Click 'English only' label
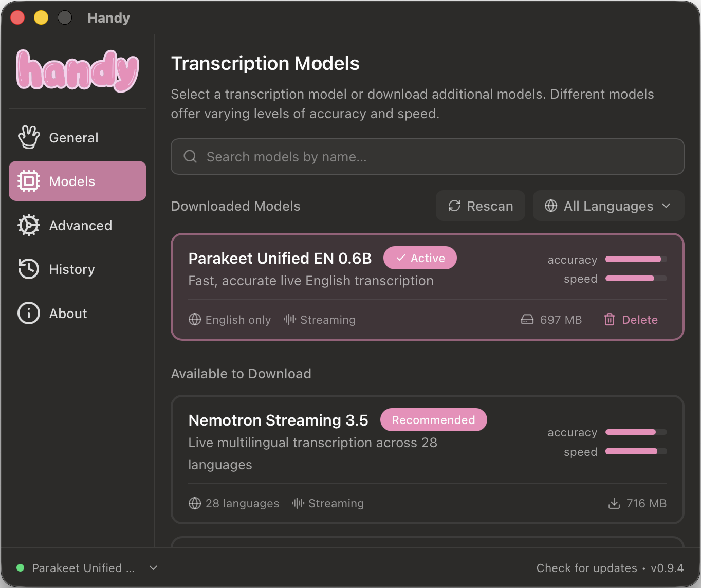The image size is (701, 588). point(238,319)
